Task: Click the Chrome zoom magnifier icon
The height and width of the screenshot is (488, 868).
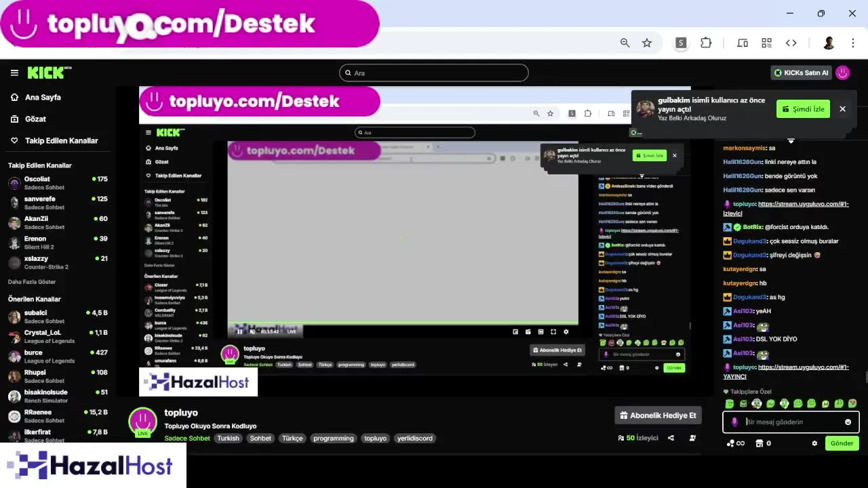Action: pyautogui.click(x=625, y=43)
